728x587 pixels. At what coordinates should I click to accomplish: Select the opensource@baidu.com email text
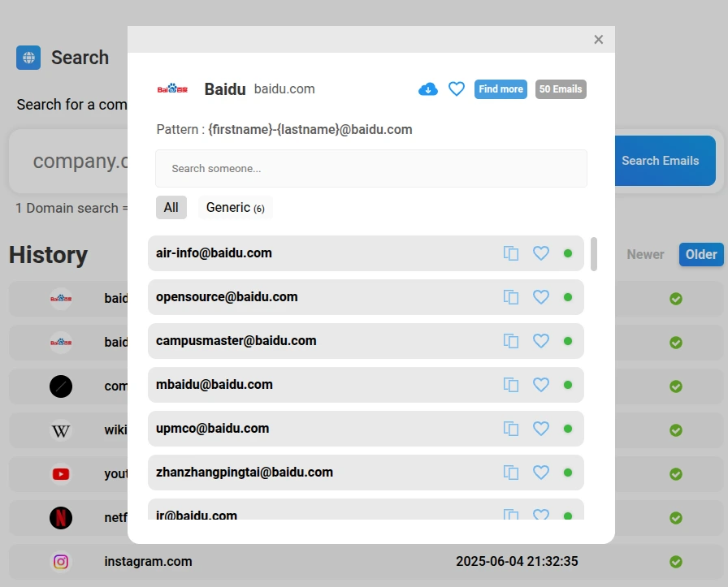coord(227,296)
